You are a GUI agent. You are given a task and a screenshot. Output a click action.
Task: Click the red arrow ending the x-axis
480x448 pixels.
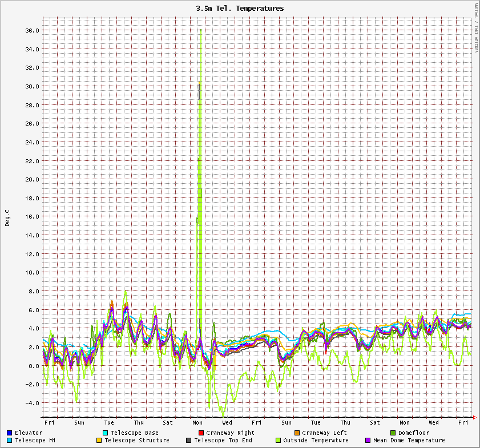click(474, 418)
